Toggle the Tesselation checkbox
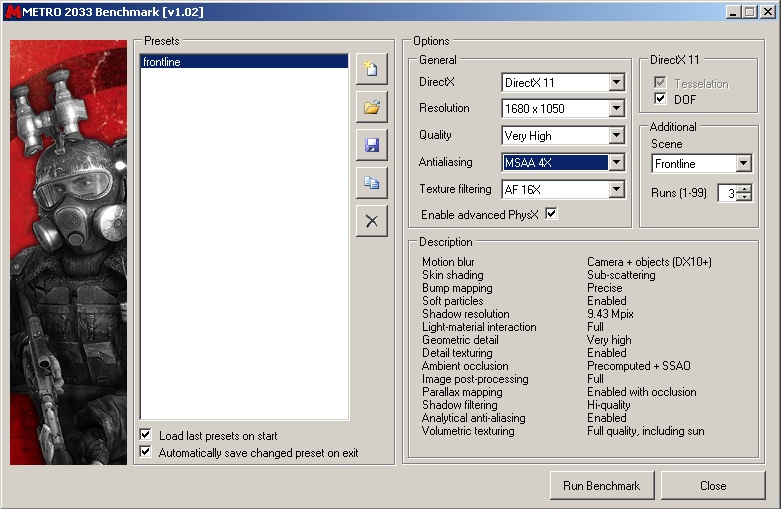The height and width of the screenshot is (509, 781). (660, 83)
